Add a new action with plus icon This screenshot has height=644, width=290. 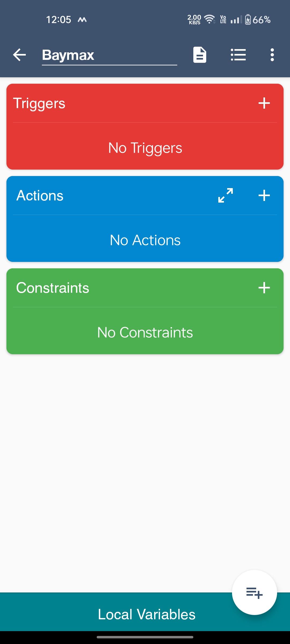point(264,195)
